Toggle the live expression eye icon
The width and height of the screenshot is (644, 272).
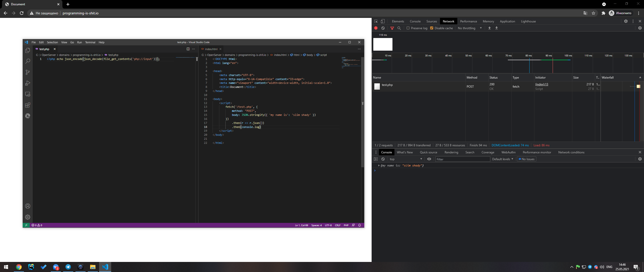click(429, 159)
